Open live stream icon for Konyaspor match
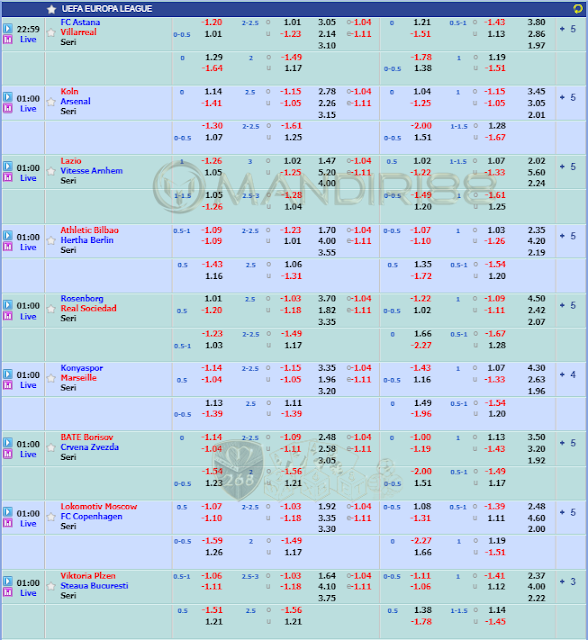588x640 pixels. pyautogui.click(x=8, y=374)
